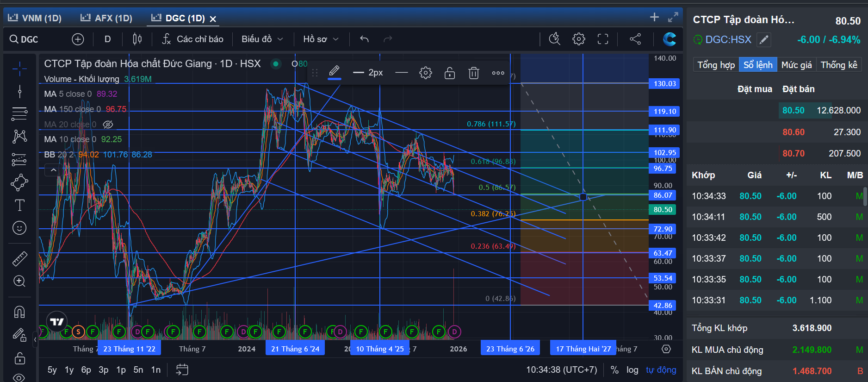Open 'Các chỉ báo' indicators button
The width and height of the screenshot is (868, 382).
pos(192,39)
